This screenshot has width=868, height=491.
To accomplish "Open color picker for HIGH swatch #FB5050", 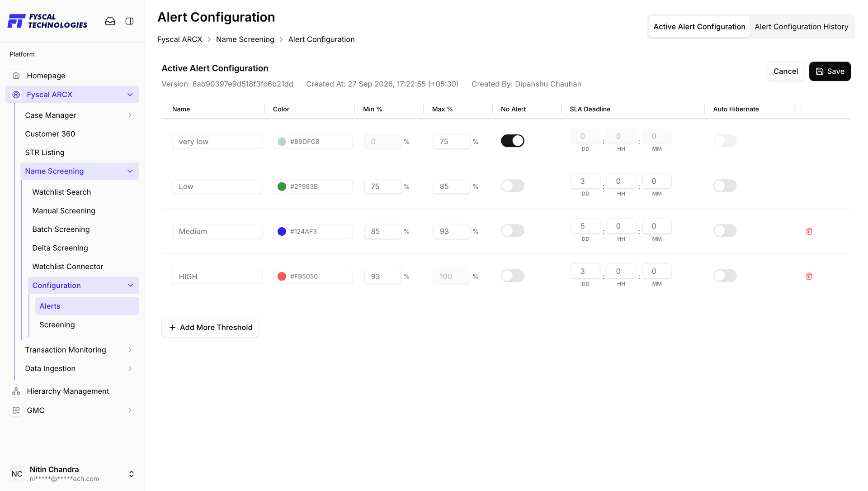I will click(281, 276).
